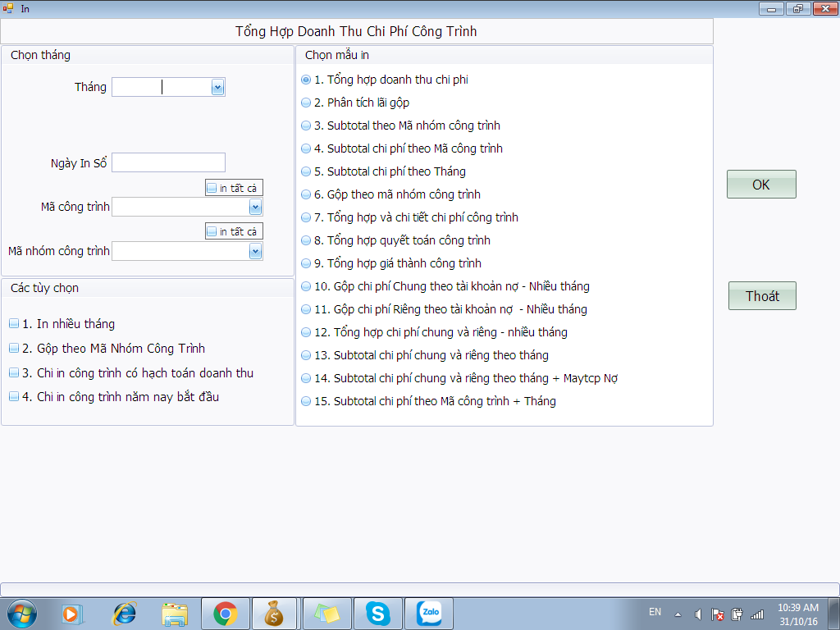The image size is (840, 630).
Task: Switch to the money bag accounting app
Action: pos(274,614)
